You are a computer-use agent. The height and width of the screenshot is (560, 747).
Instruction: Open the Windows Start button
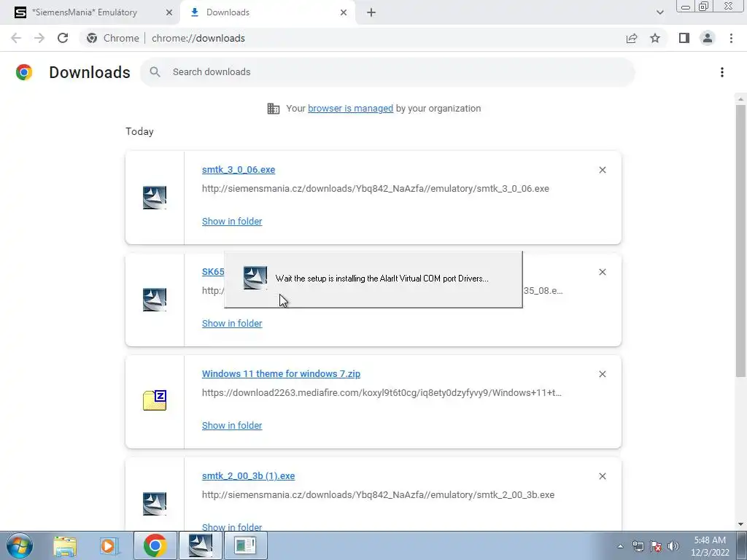[x=20, y=545]
